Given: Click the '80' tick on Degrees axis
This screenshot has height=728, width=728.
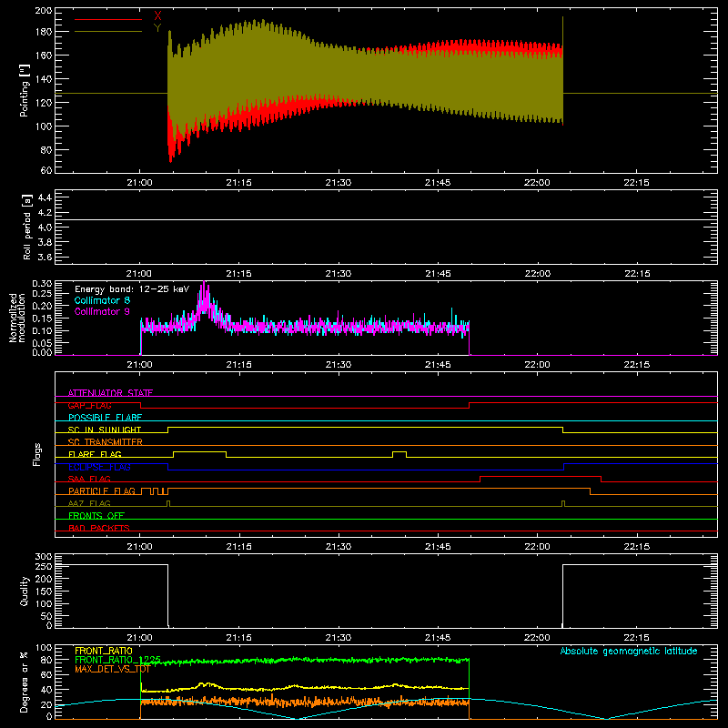Looking at the screenshot, I should (46, 659).
